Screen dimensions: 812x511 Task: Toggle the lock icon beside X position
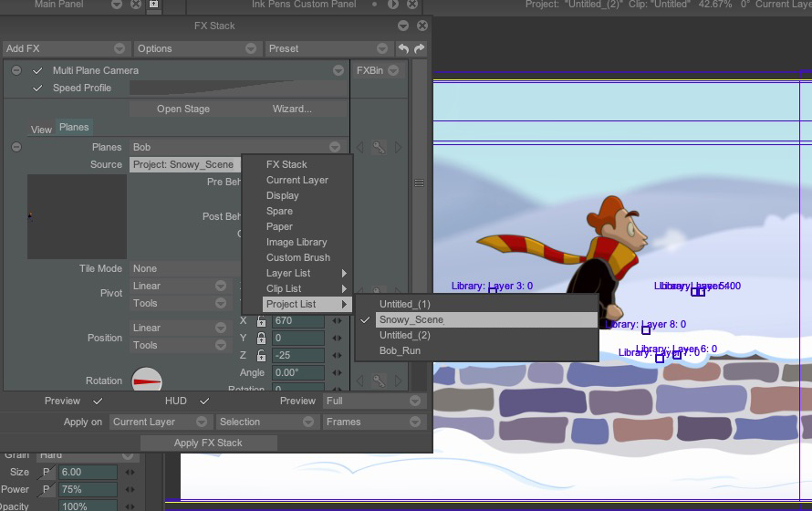[262, 321]
